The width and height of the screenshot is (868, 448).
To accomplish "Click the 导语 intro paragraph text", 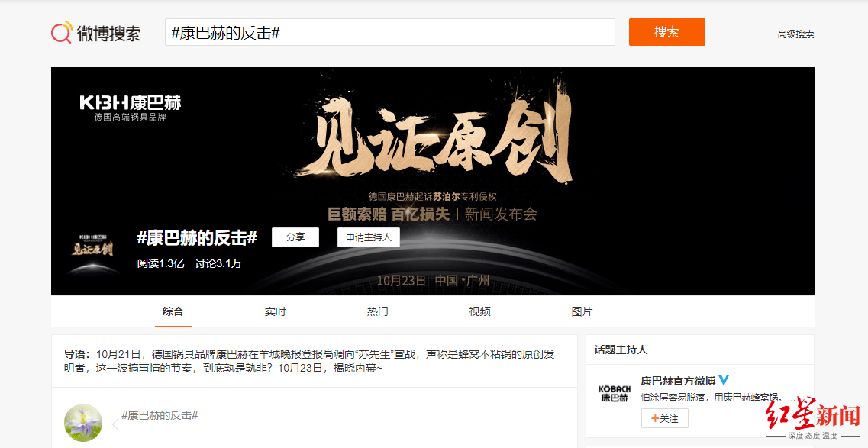I will tap(309, 360).
